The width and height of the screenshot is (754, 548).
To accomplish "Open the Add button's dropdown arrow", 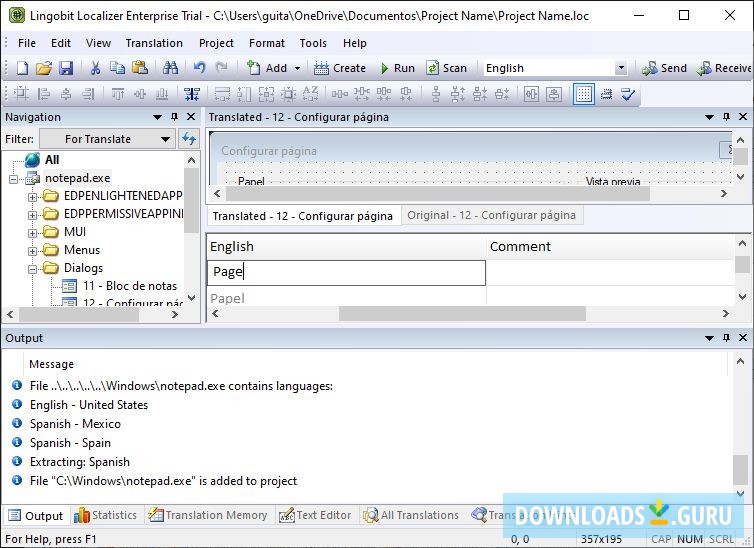I will click(298, 68).
